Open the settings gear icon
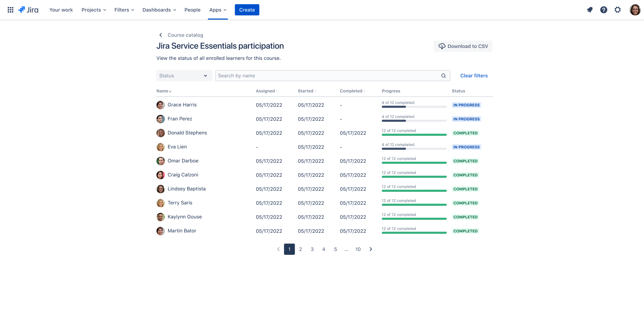 [618, 10]
